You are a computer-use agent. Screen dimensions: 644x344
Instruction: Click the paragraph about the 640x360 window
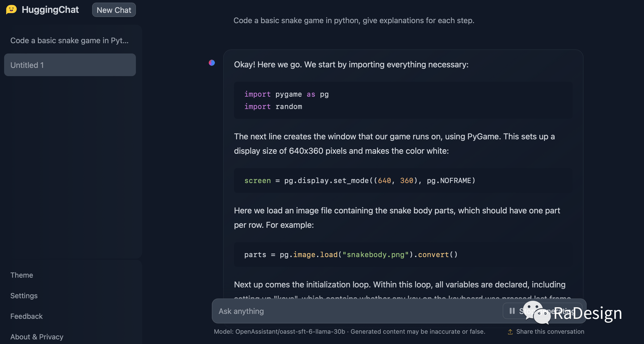click(394, 144)
